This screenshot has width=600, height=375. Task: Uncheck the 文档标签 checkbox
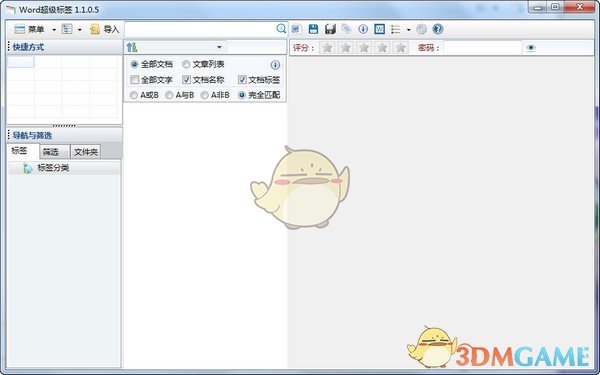coord(259,80)
